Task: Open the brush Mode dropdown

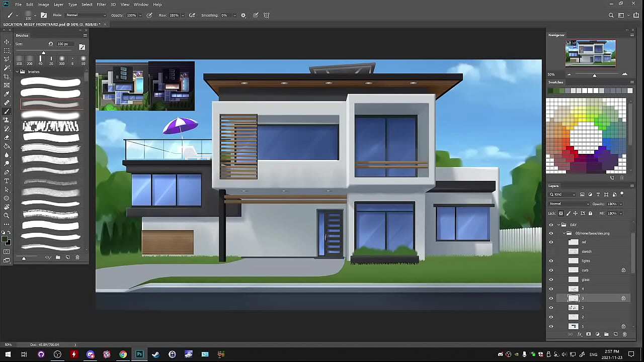Action: 86,15
